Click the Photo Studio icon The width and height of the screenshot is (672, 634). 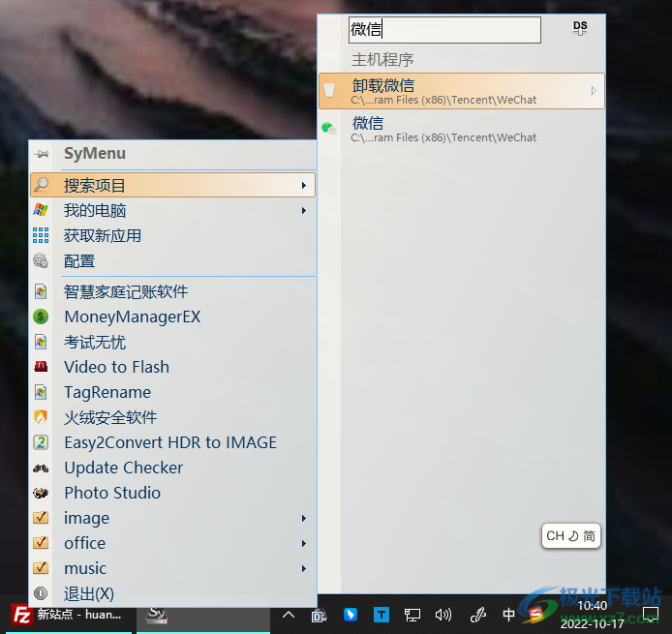point(41,493)
